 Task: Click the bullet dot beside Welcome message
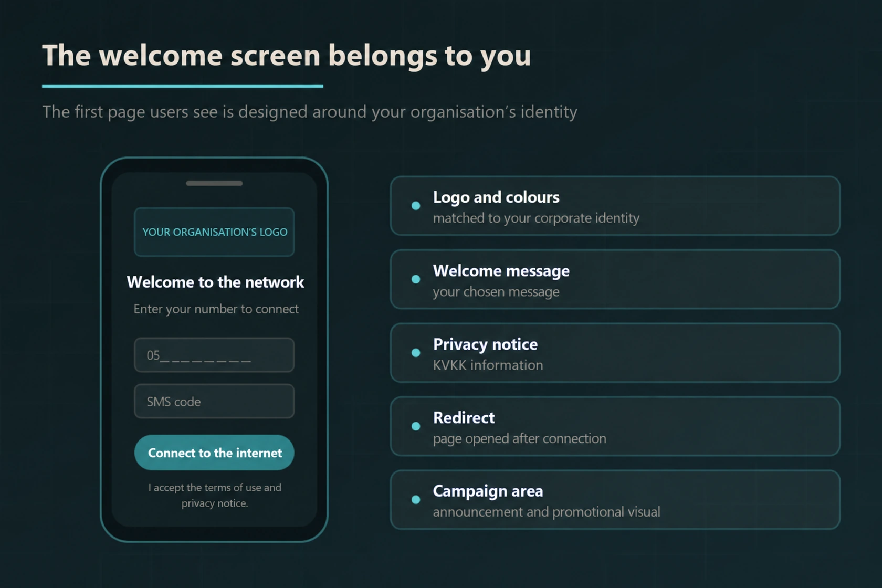pos(416,279)
